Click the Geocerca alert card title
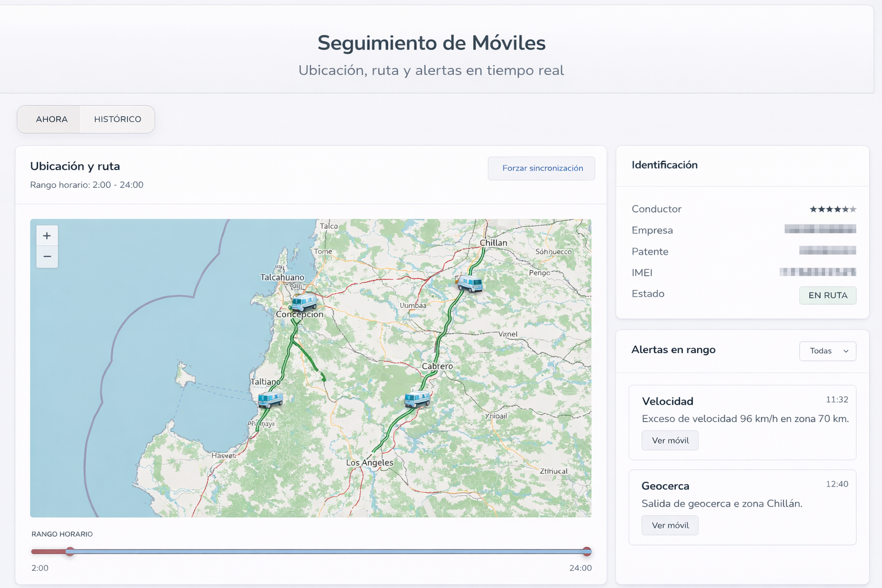Image resolution: width=882 pixels, height=588 pixels. click(x=665, y=486)
